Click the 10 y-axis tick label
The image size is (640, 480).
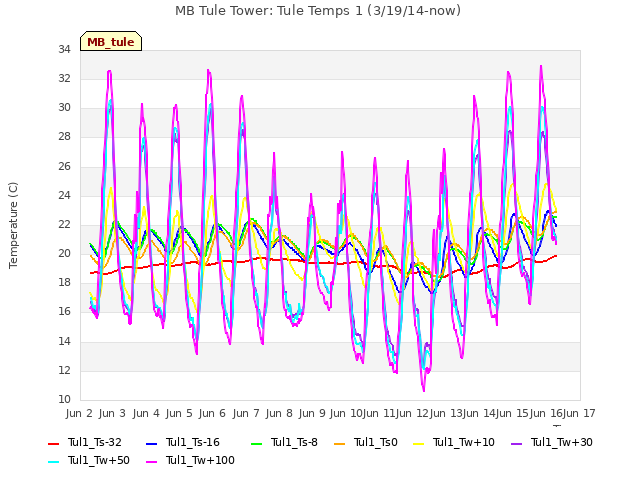point(64,399)
